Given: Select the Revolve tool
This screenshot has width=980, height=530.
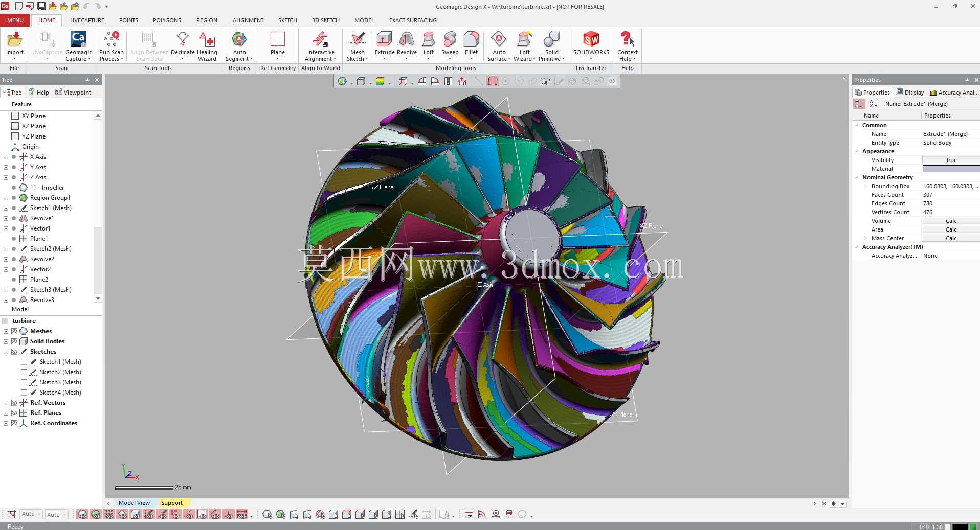Looking at the screenshot, I should click(407, 45).
